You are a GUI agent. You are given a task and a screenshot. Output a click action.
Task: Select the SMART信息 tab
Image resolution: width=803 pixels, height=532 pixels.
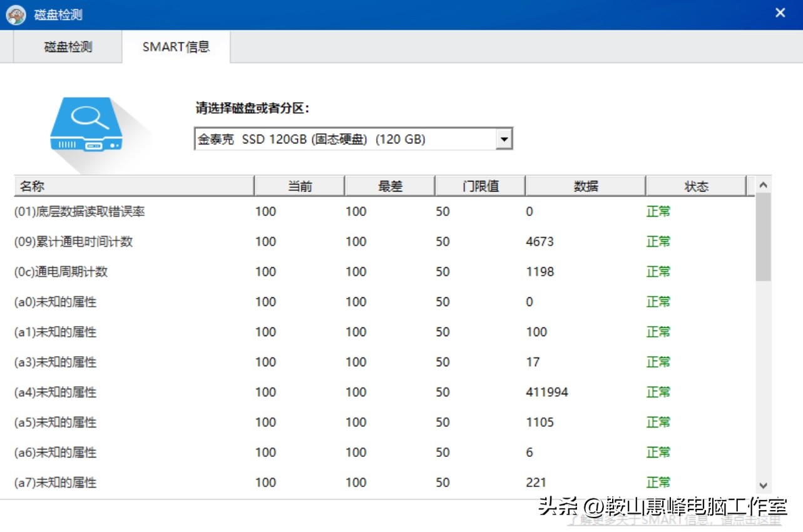point(175,47)
